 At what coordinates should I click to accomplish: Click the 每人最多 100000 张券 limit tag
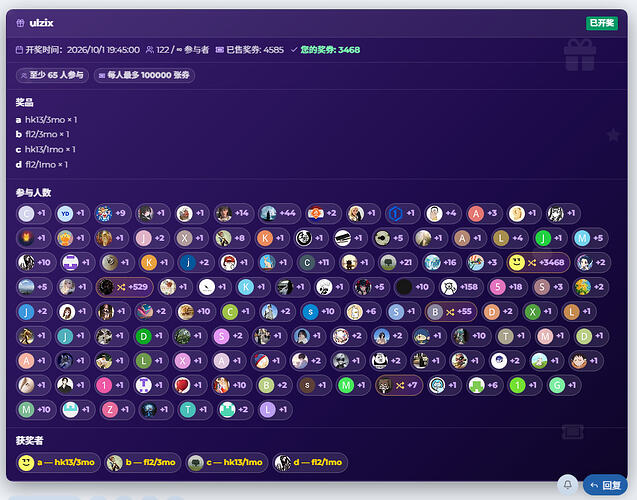[x=144, y=75]
